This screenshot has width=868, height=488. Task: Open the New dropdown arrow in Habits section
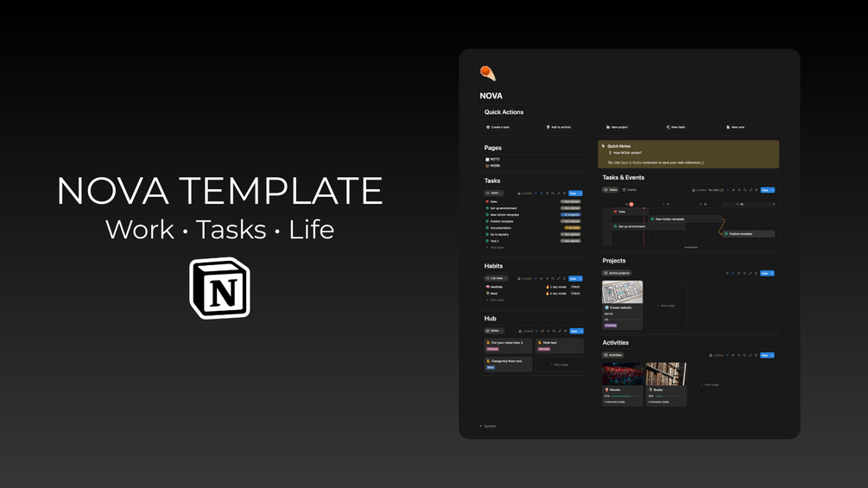pos(580,278)
